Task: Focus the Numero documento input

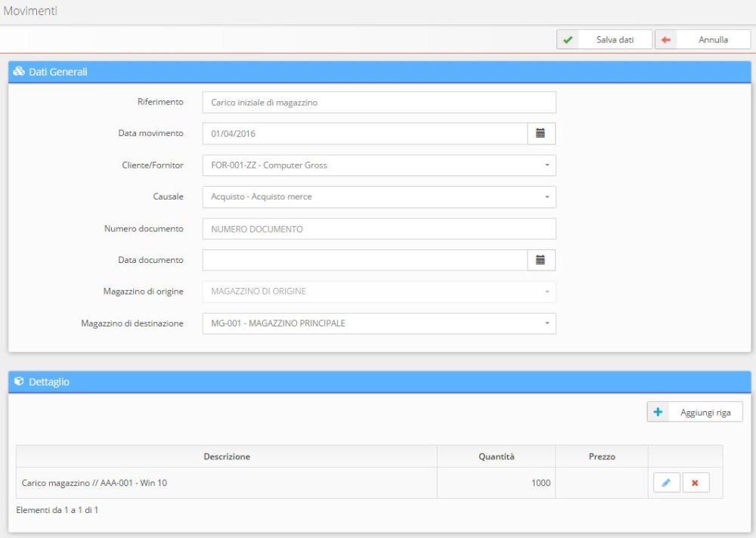Action: point(379,229)
